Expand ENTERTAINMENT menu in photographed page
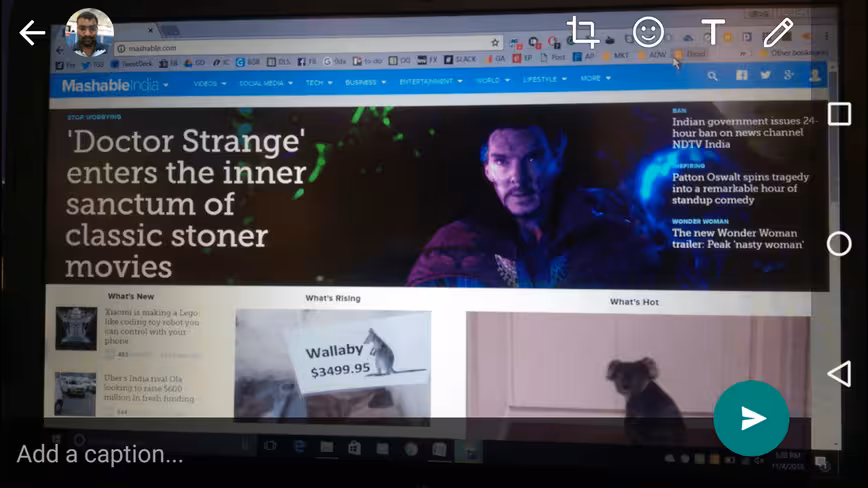Image resolution: width=868 pixels, height=488 pixels. (431, 81)
